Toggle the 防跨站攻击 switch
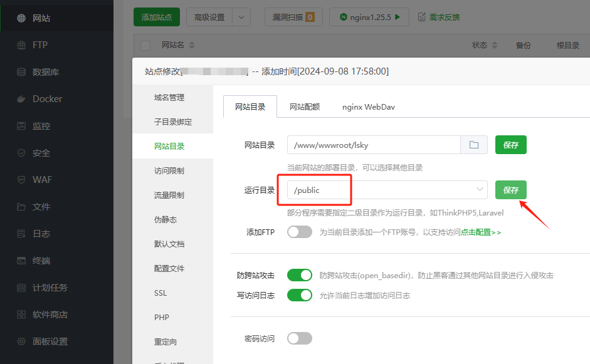Viewport: 590px width, 364px height. click(x=300, y=275)
